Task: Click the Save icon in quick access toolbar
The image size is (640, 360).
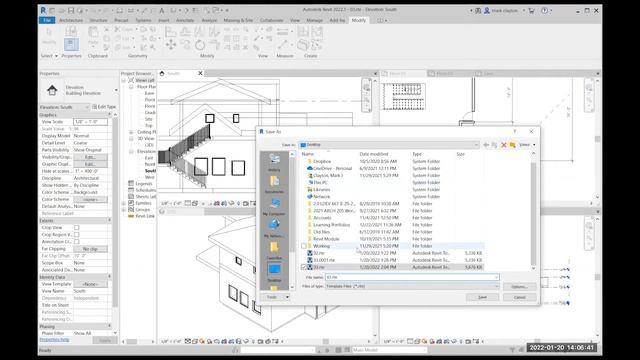Action: click(71, 11)
